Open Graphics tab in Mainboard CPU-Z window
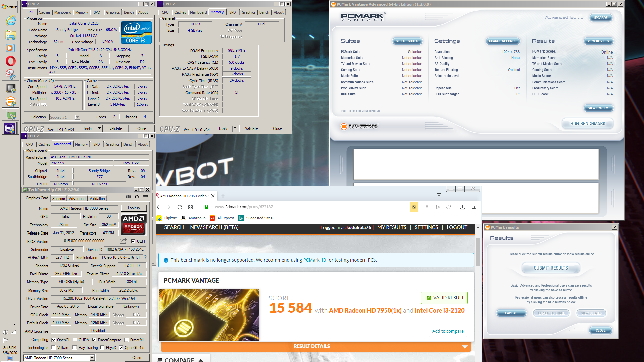 [112, 144]
